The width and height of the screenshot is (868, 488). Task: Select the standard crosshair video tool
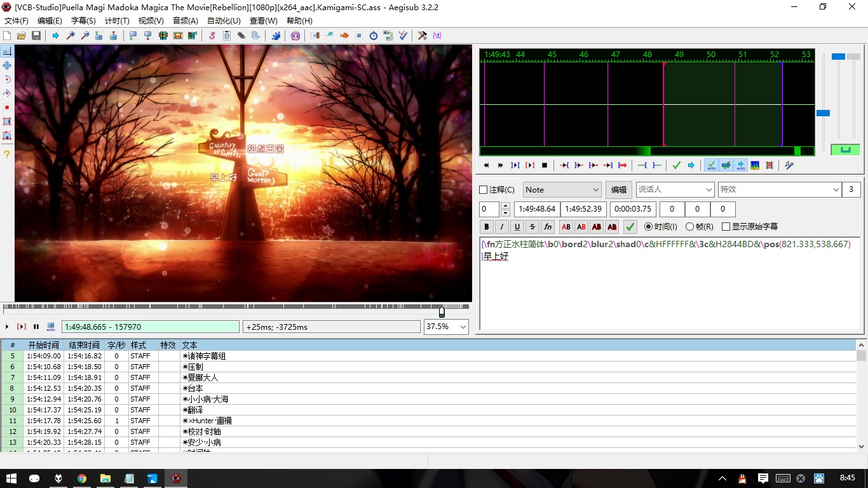click(x=7, y=51)
